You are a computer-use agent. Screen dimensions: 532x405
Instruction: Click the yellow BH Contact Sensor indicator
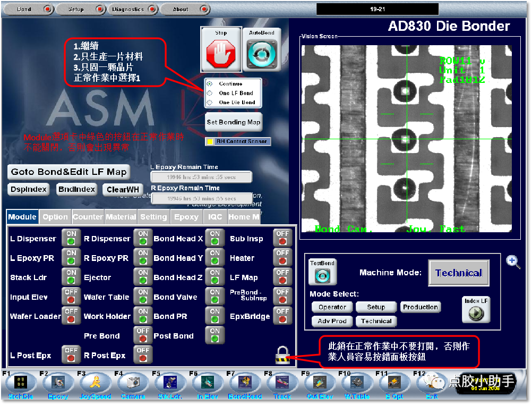tap(210, 141)
